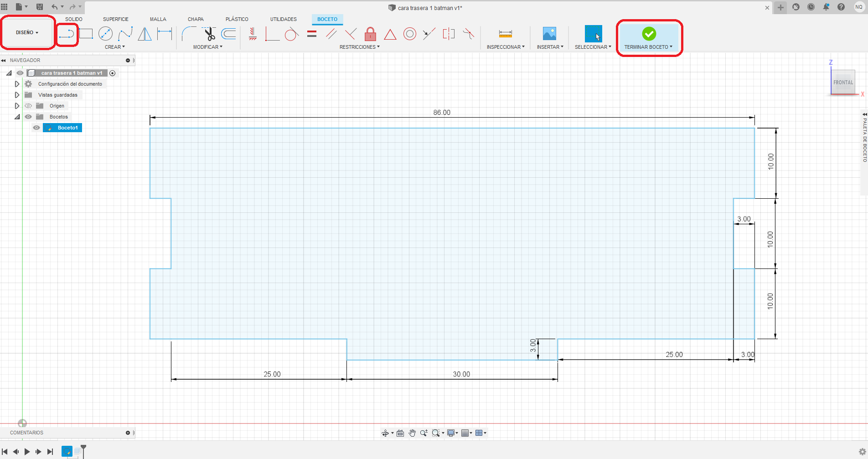
Task: Open the DISEÑO workspace dropdown
Action: click(27, 33)
